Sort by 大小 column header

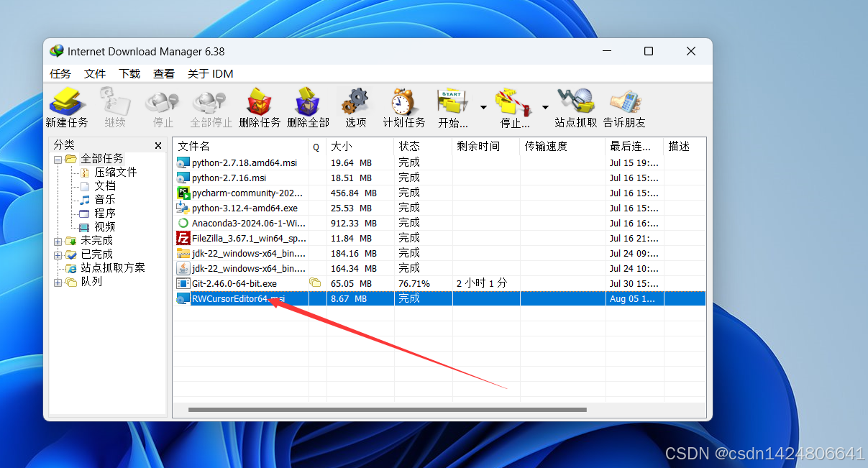pyautogui.click(x=360, y=147)
